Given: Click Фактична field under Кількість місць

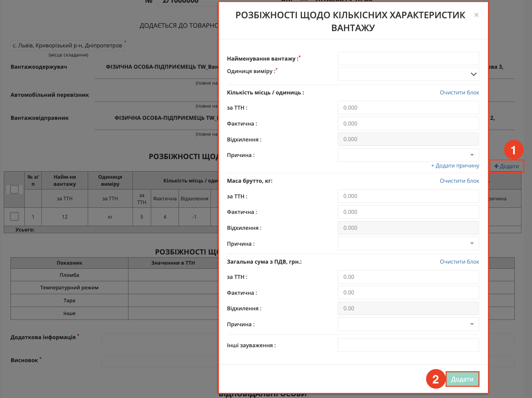Looking at the screenshot, I should click(408, 124).
